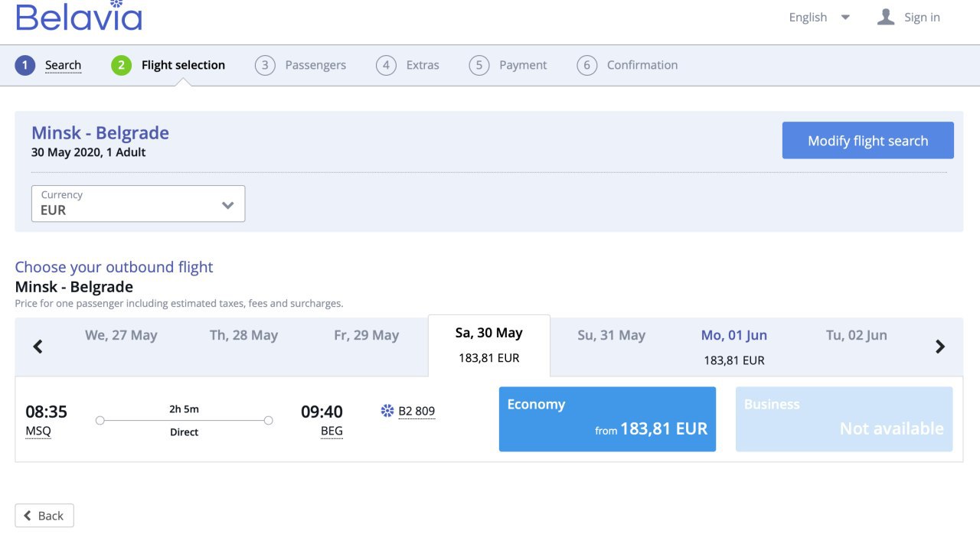The width and height of the screenshot is (980, 534).
Task: Click the 2h 5m duration text
Action: coord(184,409)
